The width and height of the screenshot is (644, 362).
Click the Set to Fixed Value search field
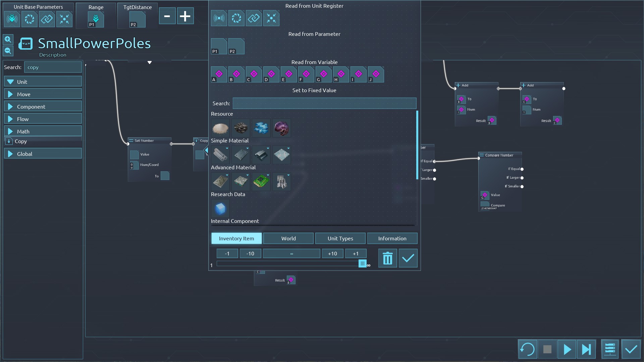point(324,103)
